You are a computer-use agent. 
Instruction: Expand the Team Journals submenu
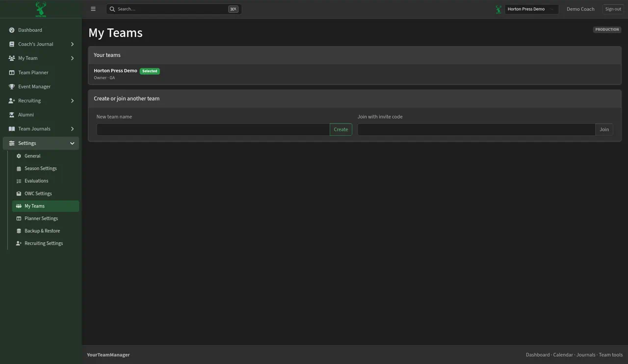point(72,129)
